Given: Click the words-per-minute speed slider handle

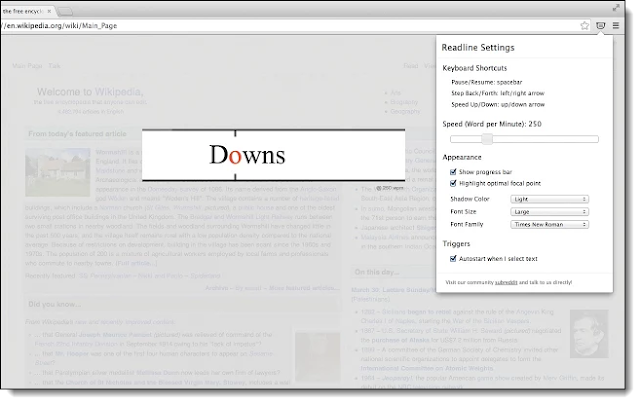Looking at the screenshot, I should (x=487, y=139).
